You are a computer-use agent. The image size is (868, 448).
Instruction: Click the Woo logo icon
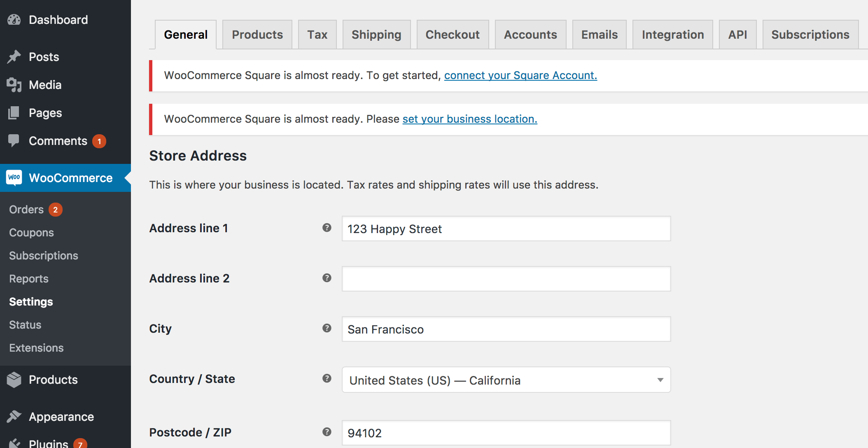click(x=14, y=177)
